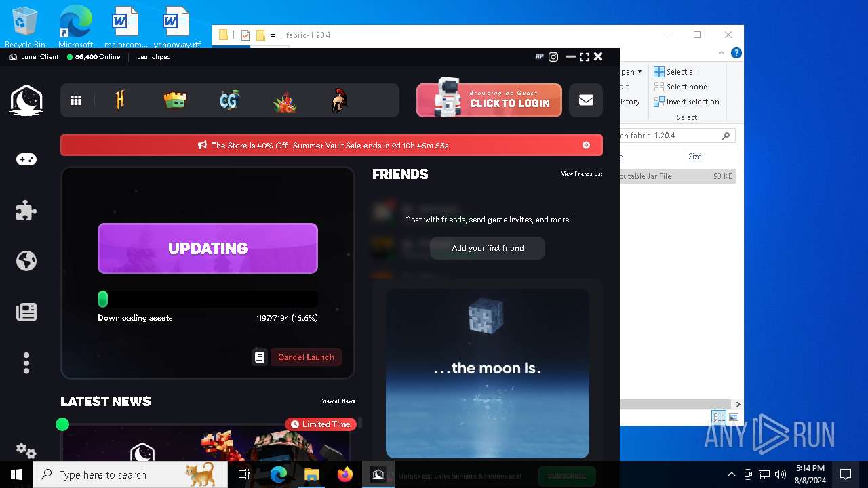Image resolution: width=868 pixels, height=488 pixels.
Task: Click Select all in Explorer ribbon
Action: (x=675, y=72)
